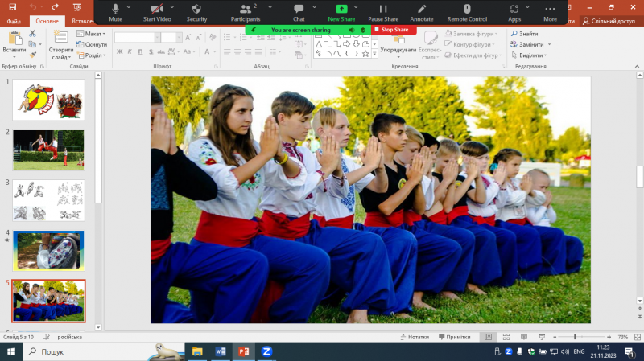Select slide 2 thumbnail
644x361 pixels.
pyautogui.click(x=48, y=150)
